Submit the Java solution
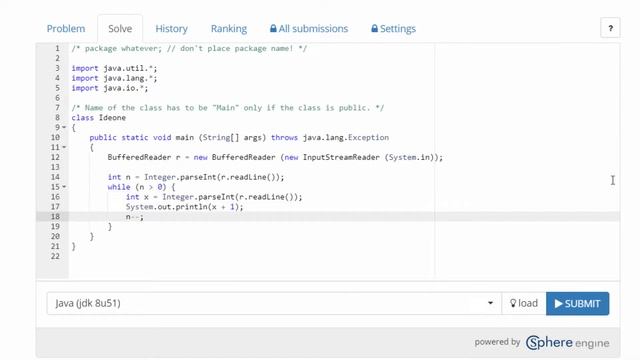 pos(577,303)
